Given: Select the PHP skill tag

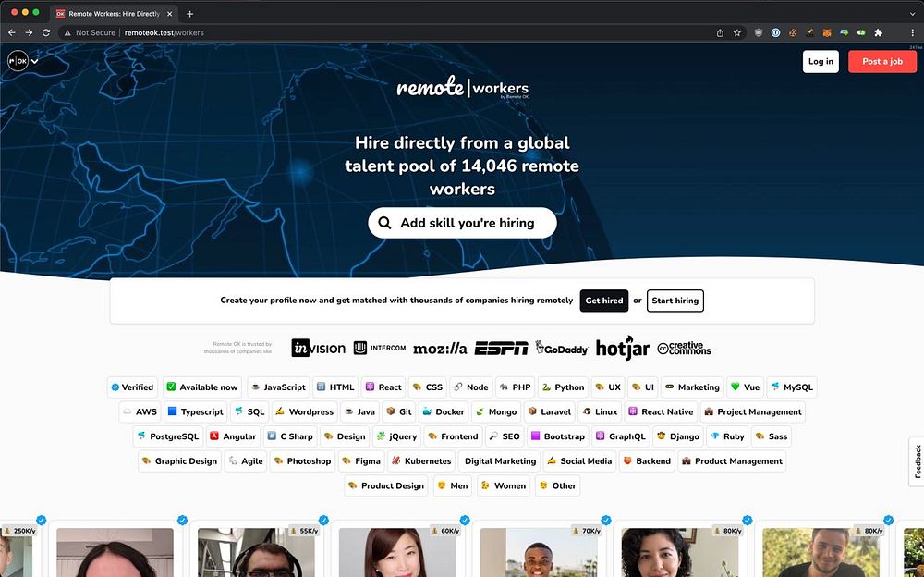Looking at the screenshot, I should coord(515,387).
